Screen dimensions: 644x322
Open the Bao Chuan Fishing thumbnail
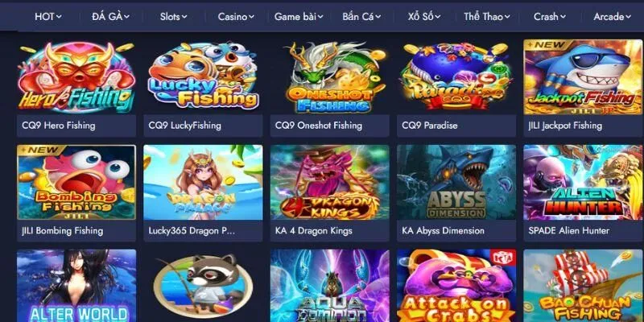pyautogui.click(x=583, y=286)
